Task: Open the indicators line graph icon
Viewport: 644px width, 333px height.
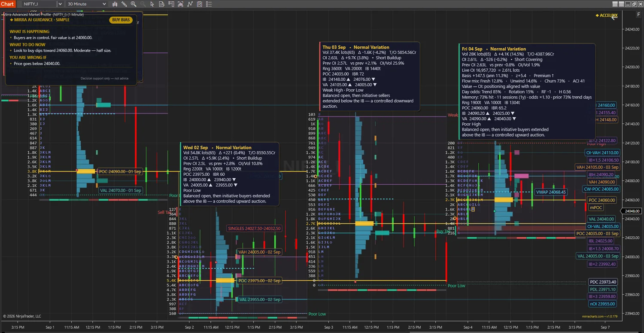Action: [x=190, y=4]
